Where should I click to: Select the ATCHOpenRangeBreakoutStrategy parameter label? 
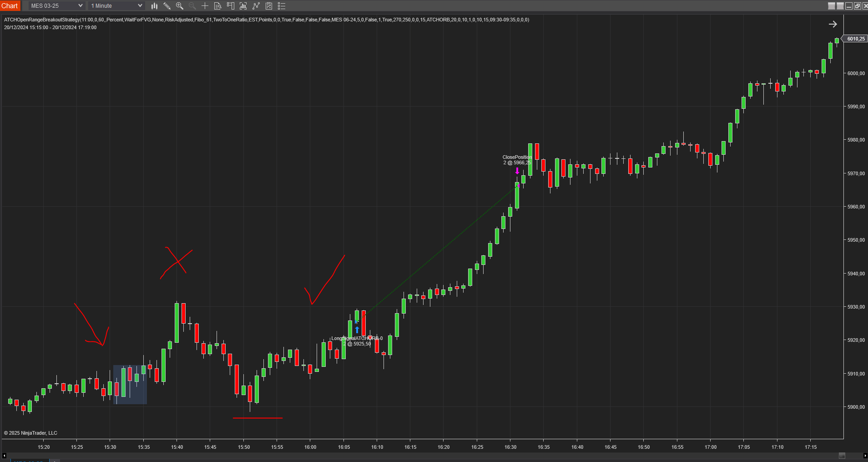266,20
